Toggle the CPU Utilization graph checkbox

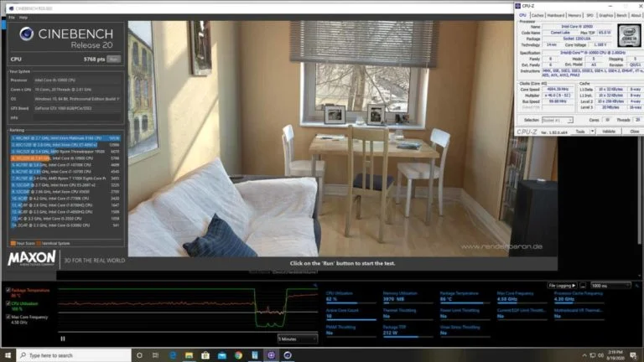point(8,303)
